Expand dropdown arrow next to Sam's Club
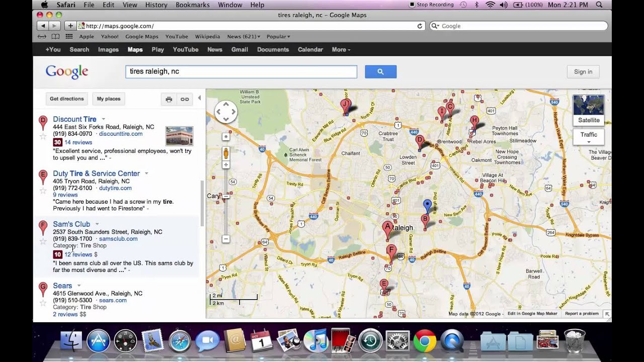Image resolution: width=644 pixels, height=362 pixels. (97, 224)
